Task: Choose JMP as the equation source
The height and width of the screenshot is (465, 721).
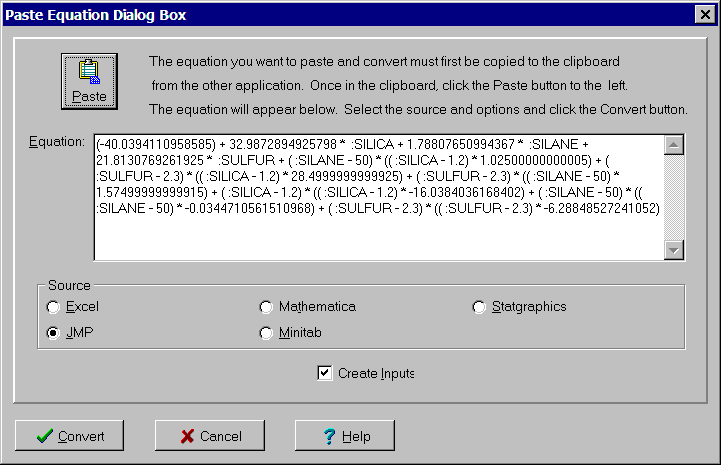Action: click(x=54, y=333)
